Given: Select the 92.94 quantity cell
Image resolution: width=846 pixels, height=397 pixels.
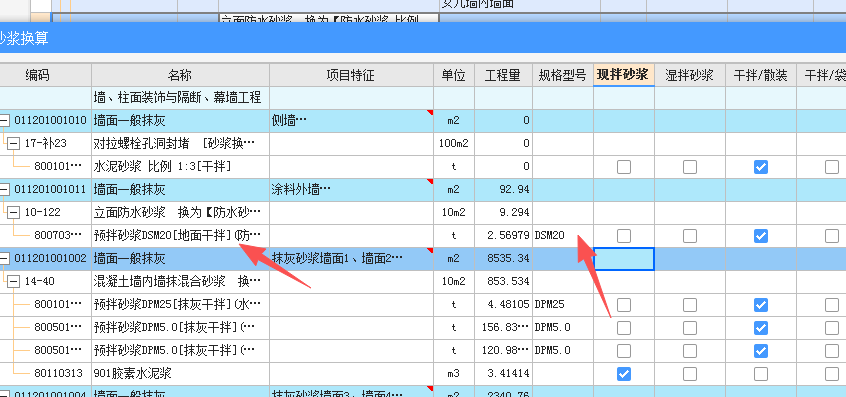Looking at the screenshot, I should click(503, 190).
